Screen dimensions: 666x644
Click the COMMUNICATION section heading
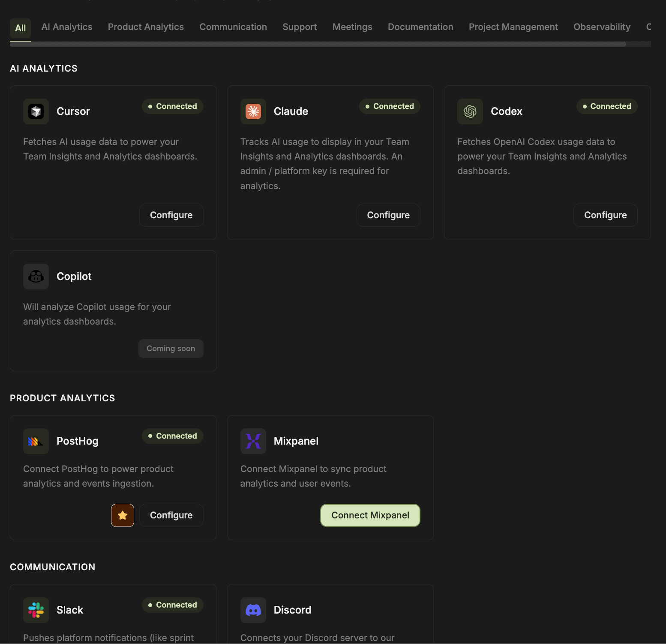click(53, 567)
